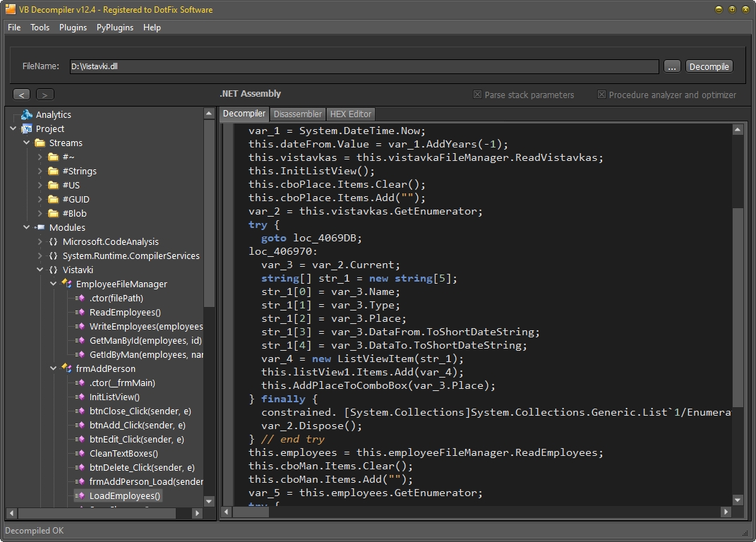Screen dimensions: 756x542
Task: Collapse the Vistavki namespace
Action: point(40,270)
